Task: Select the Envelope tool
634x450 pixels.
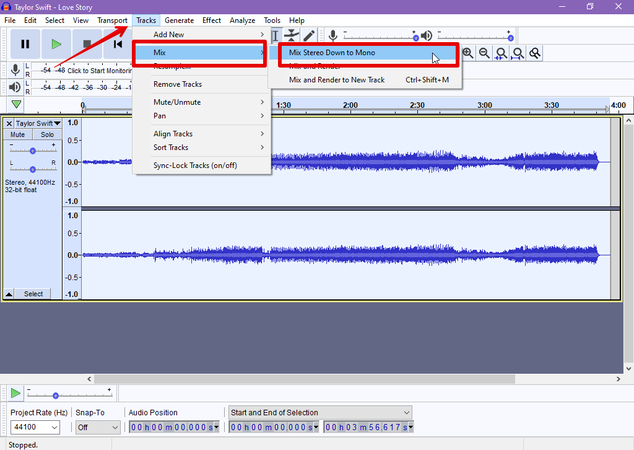Action: click(x=292, y=36)
